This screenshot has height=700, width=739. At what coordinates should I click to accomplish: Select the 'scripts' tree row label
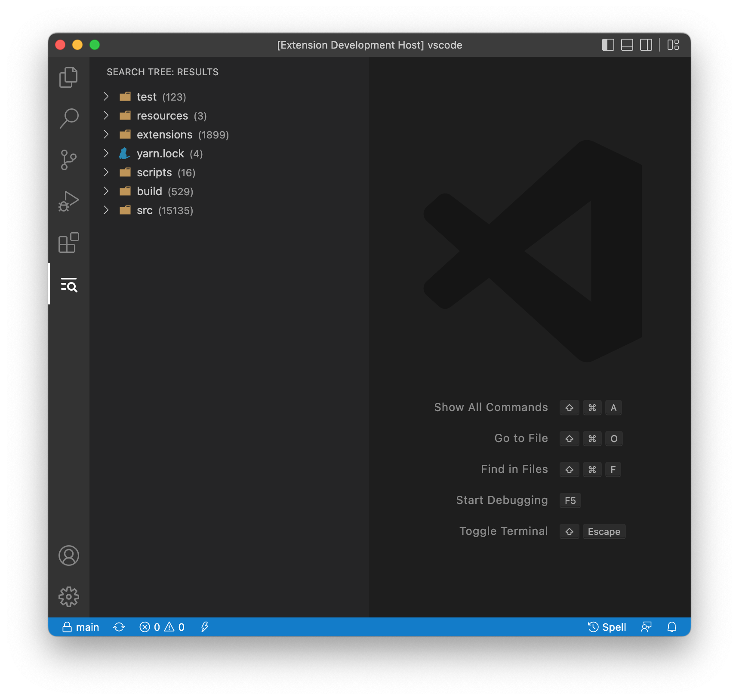154,172
